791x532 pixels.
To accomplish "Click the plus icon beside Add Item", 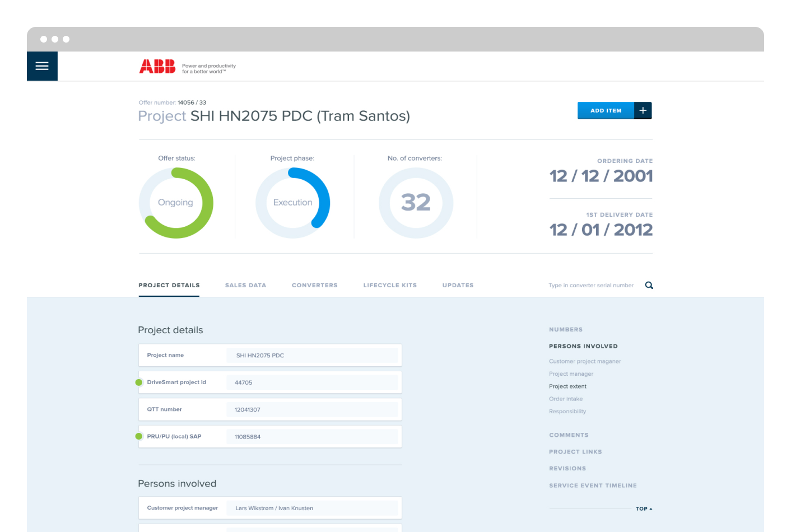I will point(643,111).
